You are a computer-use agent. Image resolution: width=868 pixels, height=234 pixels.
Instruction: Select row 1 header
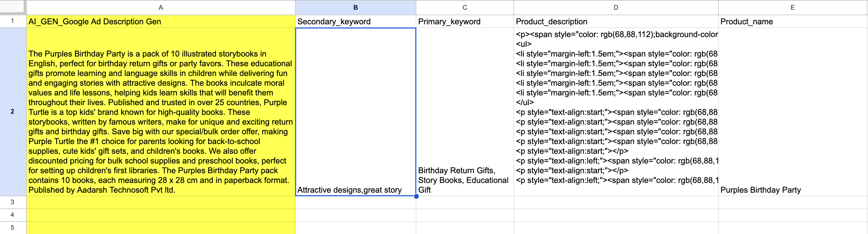click(13, 21)
